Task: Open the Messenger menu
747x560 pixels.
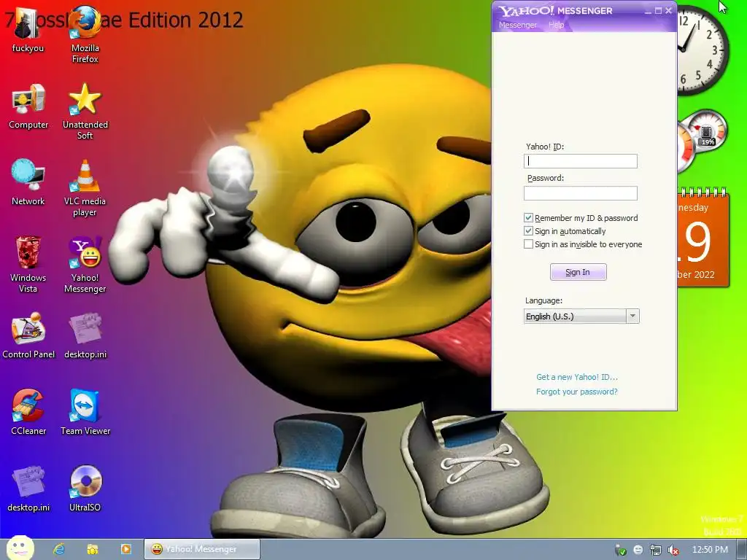Action: click(517, 25)
